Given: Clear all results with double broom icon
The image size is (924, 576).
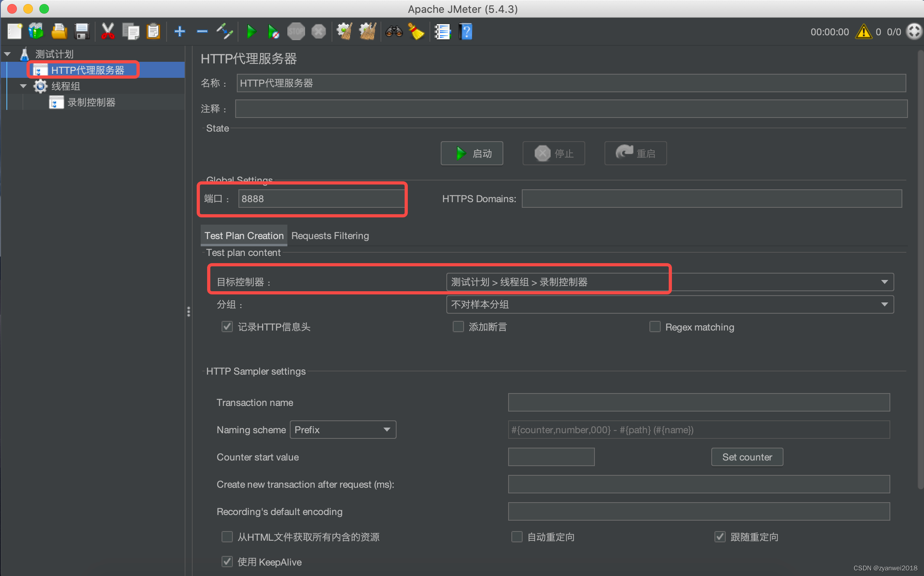Looking at the screenshot, I should pos(367,31).
